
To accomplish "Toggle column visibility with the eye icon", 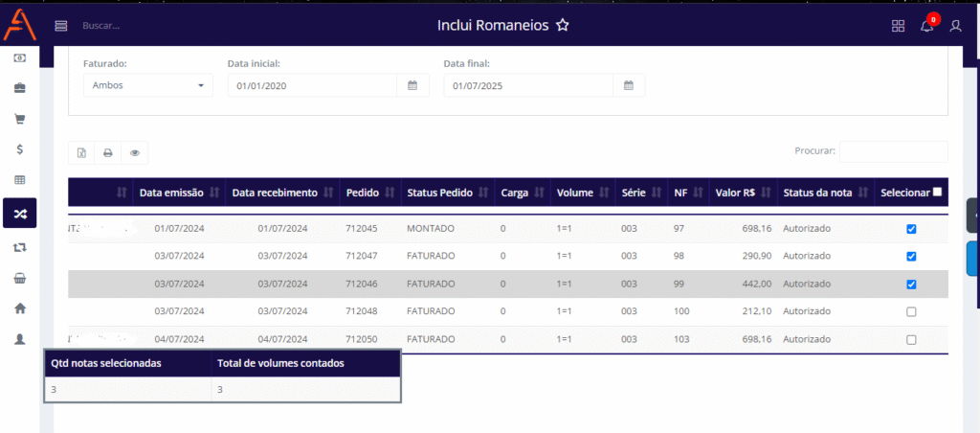I will tap(135, 152).
